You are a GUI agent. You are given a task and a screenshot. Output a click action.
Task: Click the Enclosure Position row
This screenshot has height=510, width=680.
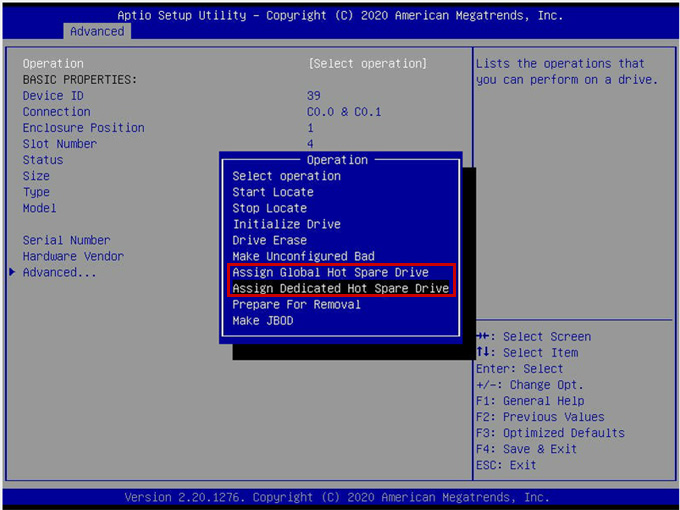click(83, 128)
